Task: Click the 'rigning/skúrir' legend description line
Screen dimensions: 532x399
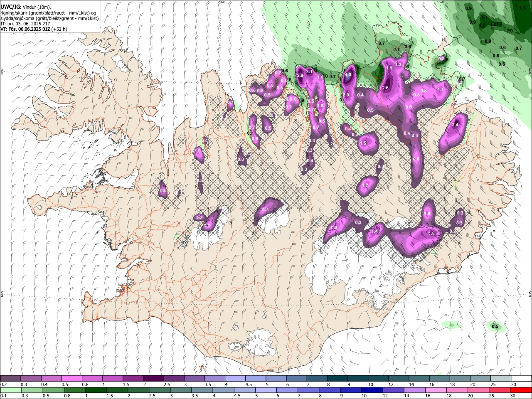Action: 48,13
